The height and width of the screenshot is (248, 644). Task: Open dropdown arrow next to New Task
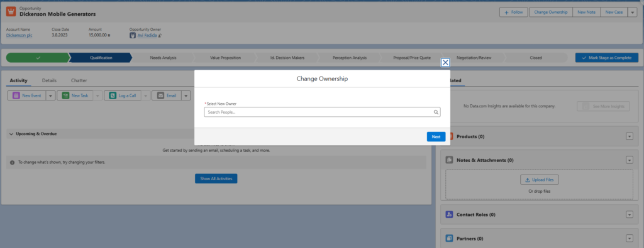pyautogui.click(x=97, y=95)
